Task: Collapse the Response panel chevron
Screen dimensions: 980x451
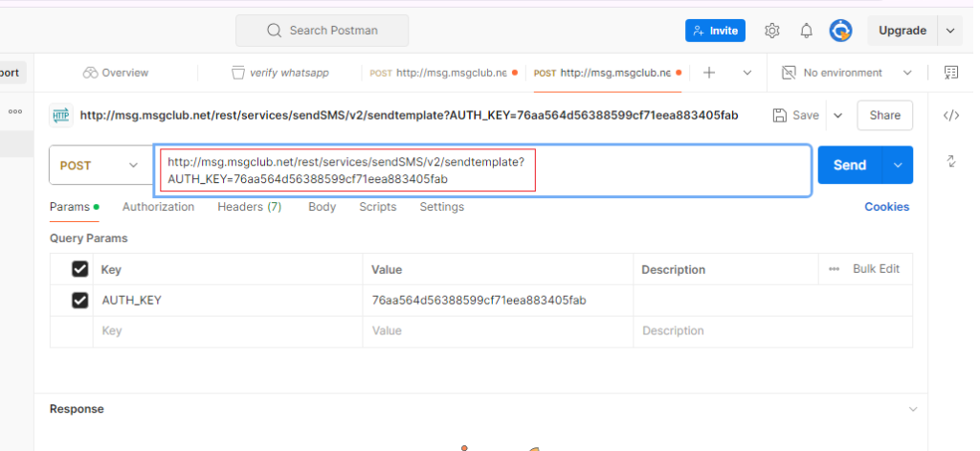Action: (x=913, y=409)
